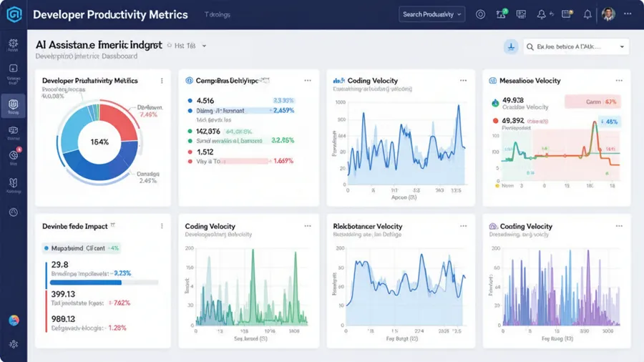The width and height of the screenshot is (644, 362).
Task: Click the blue download button
Action: pyautogui.click(x=511, y=47)
